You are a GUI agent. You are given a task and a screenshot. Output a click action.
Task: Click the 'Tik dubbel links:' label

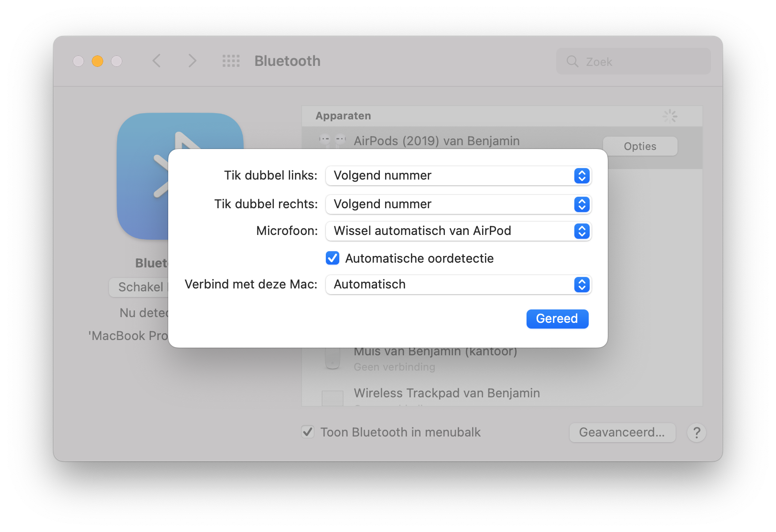click(270, 176)
